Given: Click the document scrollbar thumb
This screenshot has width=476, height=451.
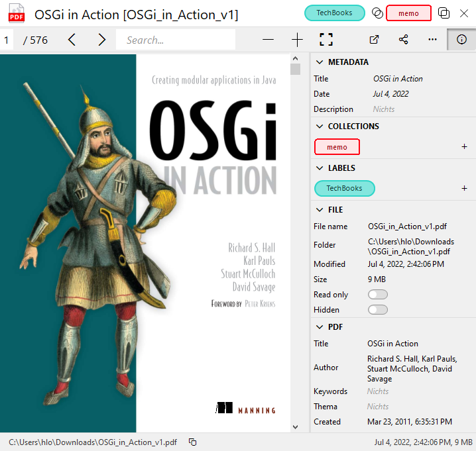Looking at the screenshot, I should pyautogui.click(x=295, y=69).
